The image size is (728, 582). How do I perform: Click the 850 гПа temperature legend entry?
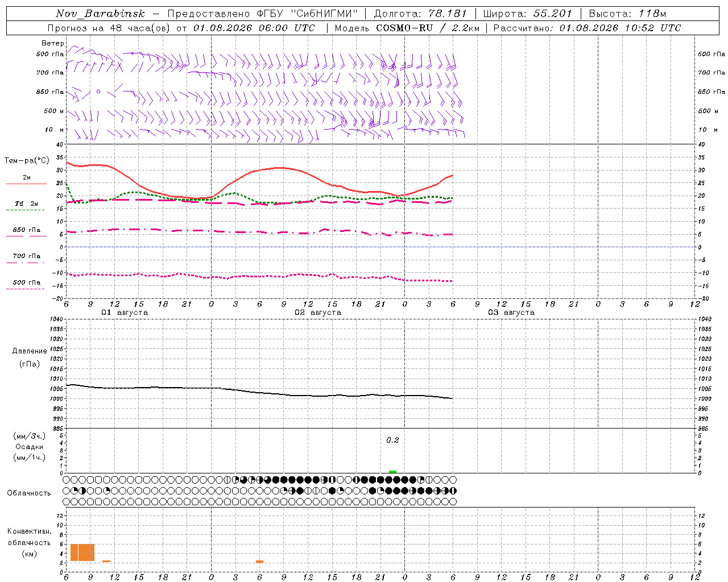click(x=26, y=230)
